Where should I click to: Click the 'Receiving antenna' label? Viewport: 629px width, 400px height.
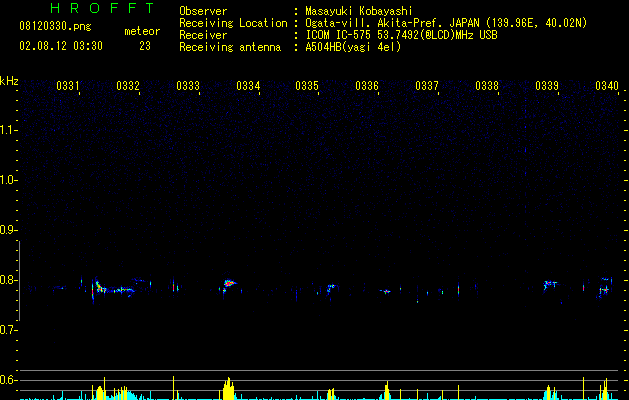[230, 47]
